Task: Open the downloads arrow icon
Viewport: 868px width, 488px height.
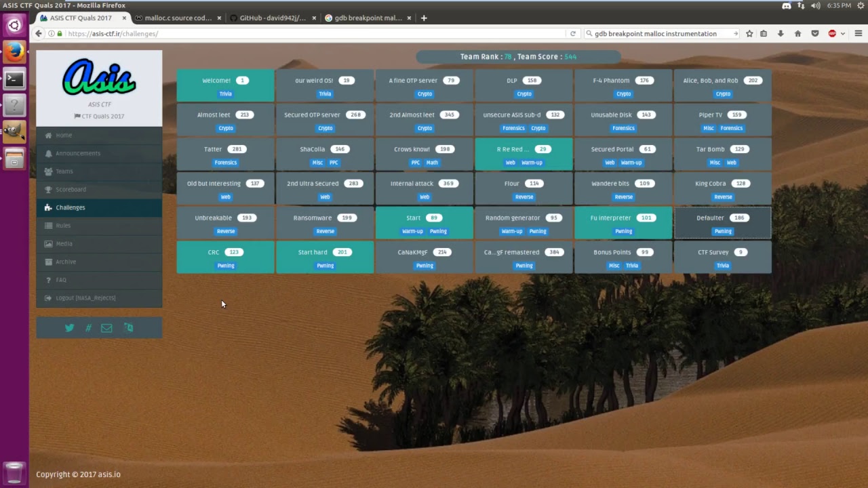Action: click(x=781, y=33)
